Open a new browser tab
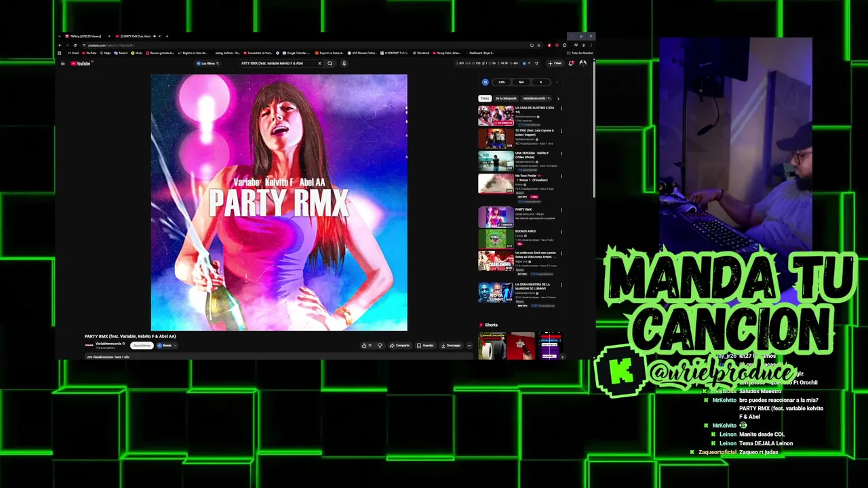 (x=167, y=36)
